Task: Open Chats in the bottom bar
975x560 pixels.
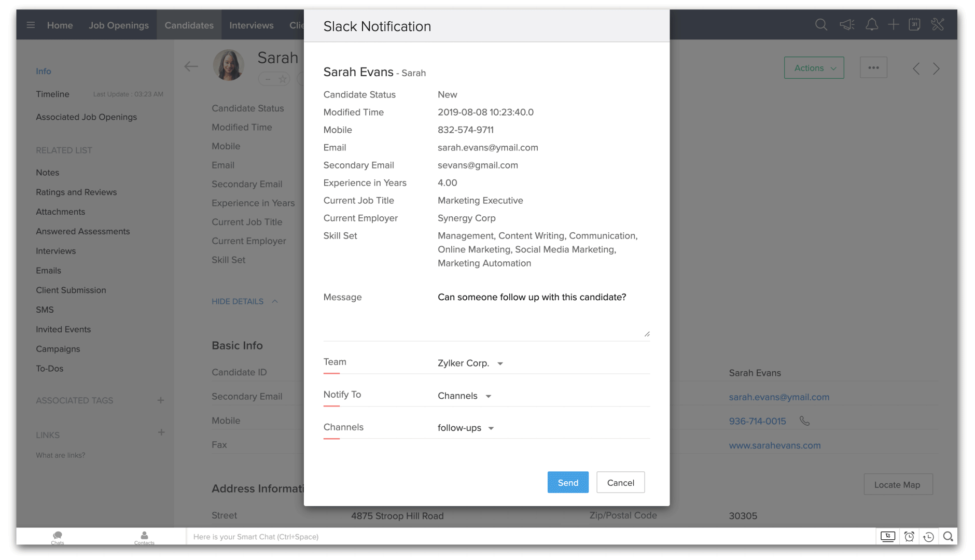Action: pyautogui.click(x=58, y=537)
